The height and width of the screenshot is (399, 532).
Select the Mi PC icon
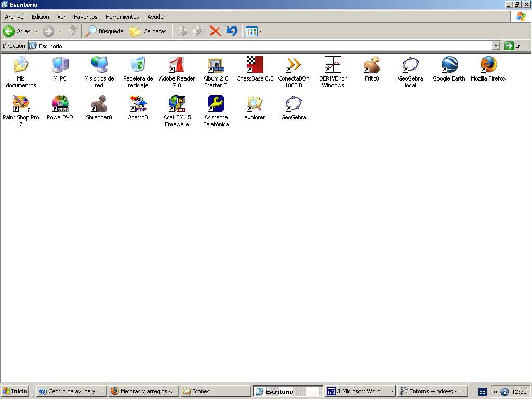click(60, 64)
